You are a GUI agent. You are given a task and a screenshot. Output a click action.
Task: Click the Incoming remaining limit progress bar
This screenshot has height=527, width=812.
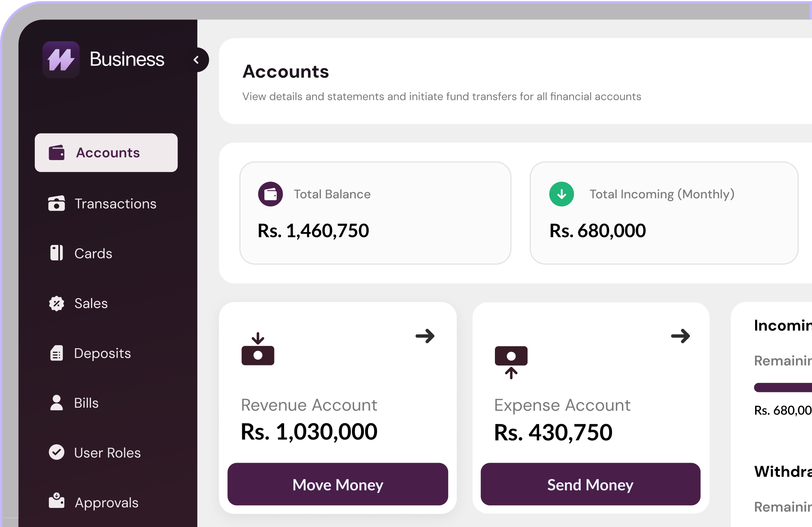pos(782,387)
